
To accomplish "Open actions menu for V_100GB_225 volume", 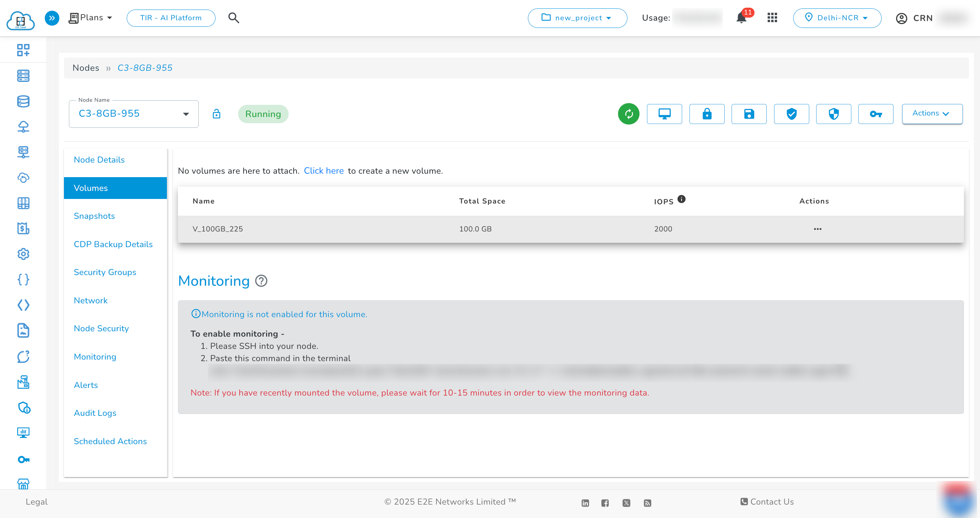I will [x=817, y=229].
